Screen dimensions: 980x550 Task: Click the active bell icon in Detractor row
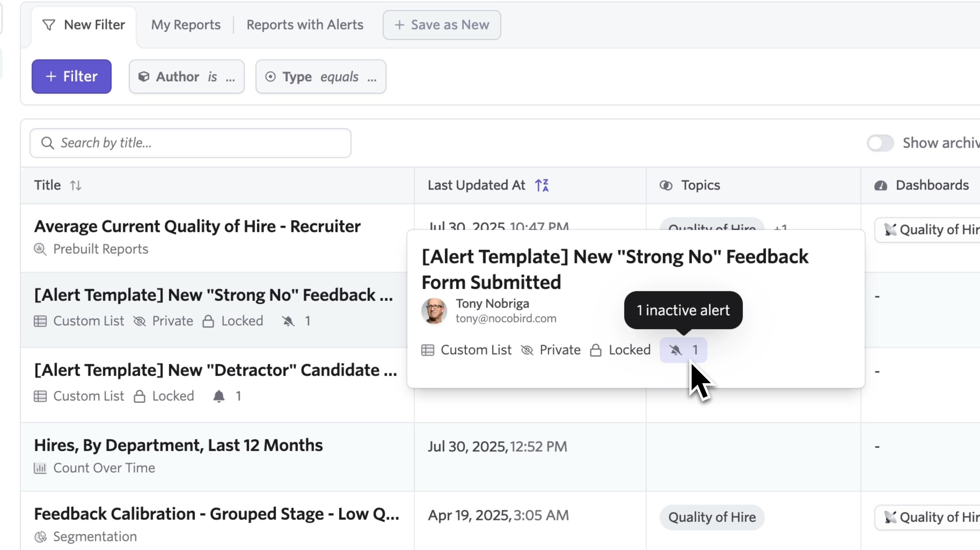point(219,396)
